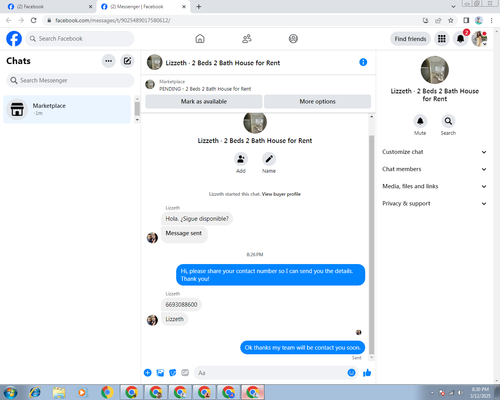The height and width of the screenshot is (400, 500).
Task: Open notifications bell with badge
Action: coord(461,39)
